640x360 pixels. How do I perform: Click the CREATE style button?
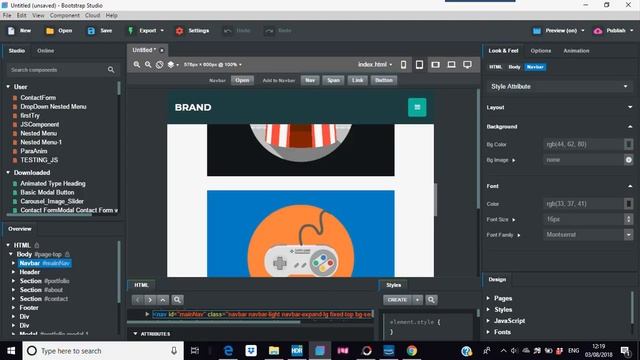[397, 300]
